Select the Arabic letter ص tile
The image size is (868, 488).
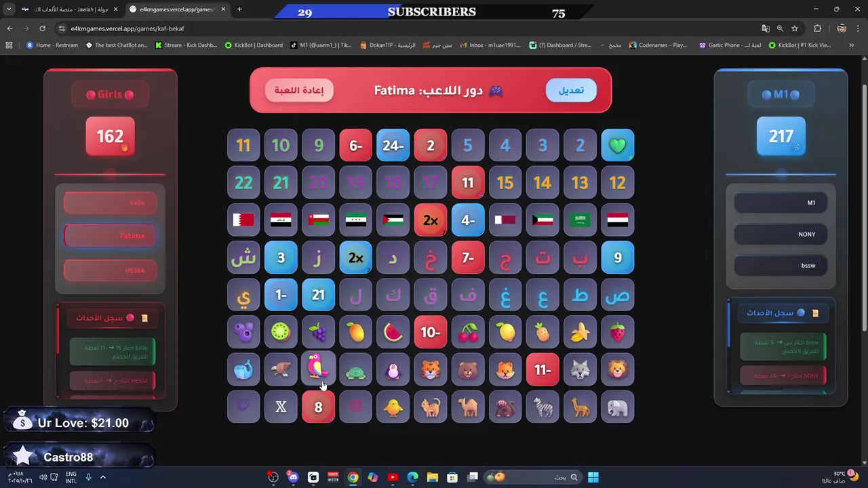(x=617, y=295)
